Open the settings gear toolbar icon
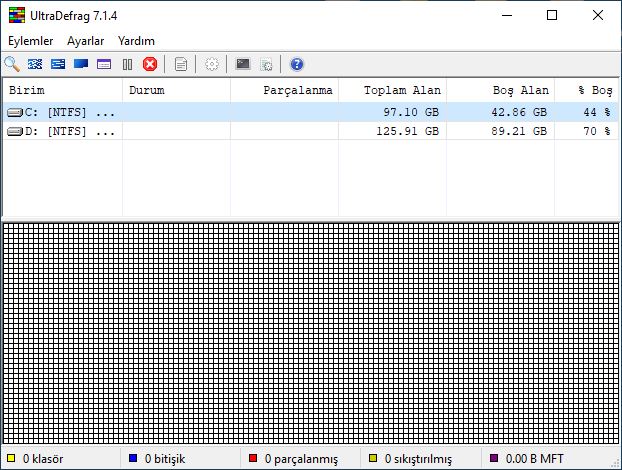The width and height of the screenshot is (622, 470). coord(212,64)
